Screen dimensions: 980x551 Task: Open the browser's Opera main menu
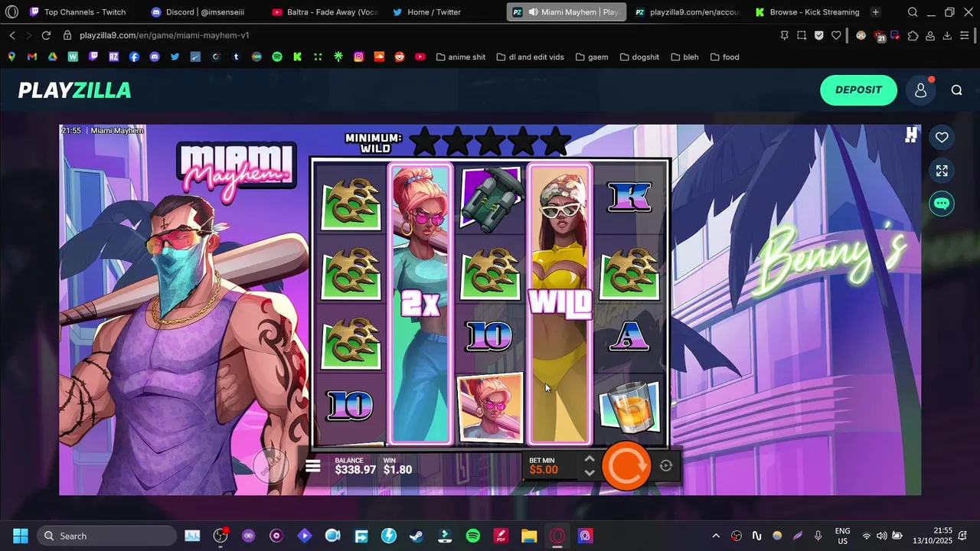11,12
